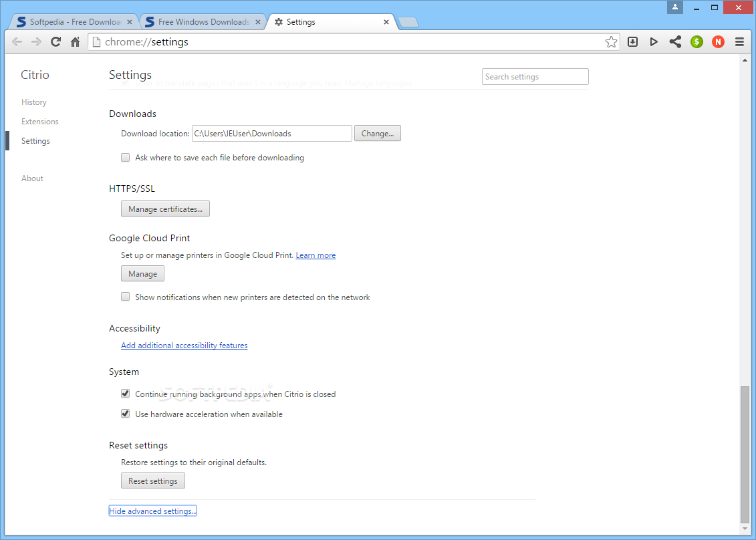Screen dimensions: 756x540
Task: Close the Settings tab
Action: [x=386, y=22]
